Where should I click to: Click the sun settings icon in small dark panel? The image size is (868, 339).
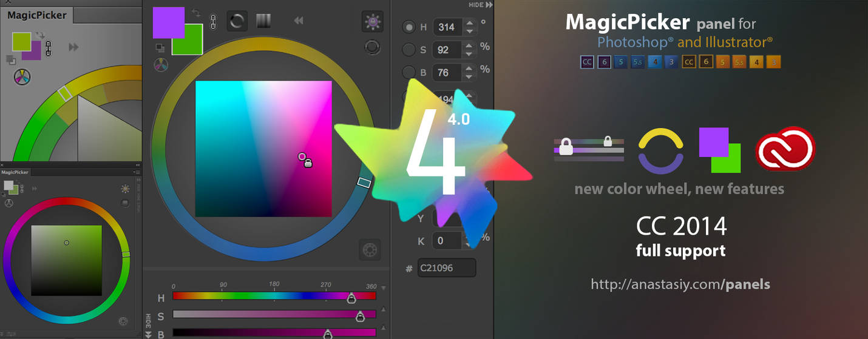[125, 189]
